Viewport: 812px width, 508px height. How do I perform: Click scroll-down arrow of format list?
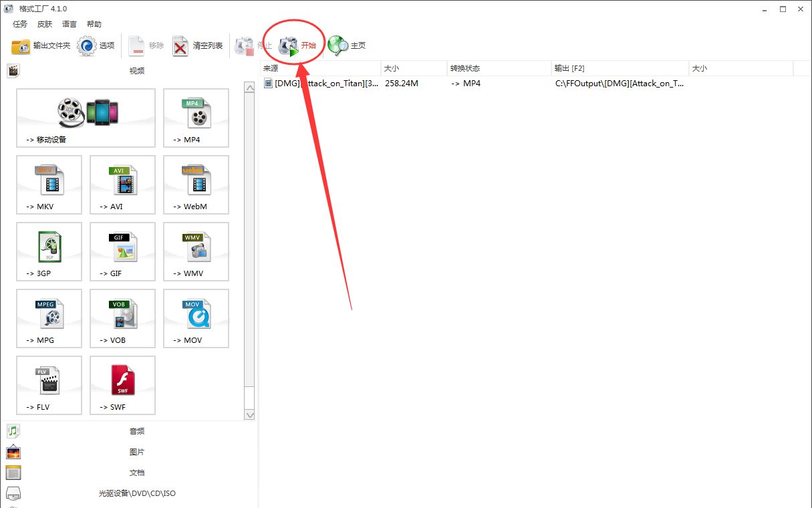249,415
